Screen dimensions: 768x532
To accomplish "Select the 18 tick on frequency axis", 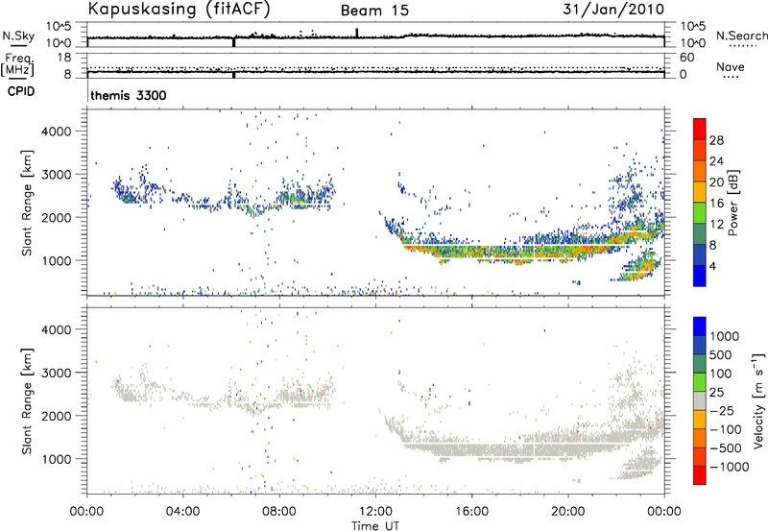I will [x=64, y=57].
